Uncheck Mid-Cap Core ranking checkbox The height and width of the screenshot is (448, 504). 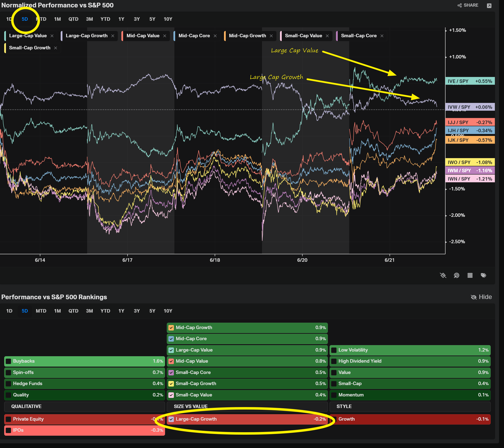pos(171,339)
